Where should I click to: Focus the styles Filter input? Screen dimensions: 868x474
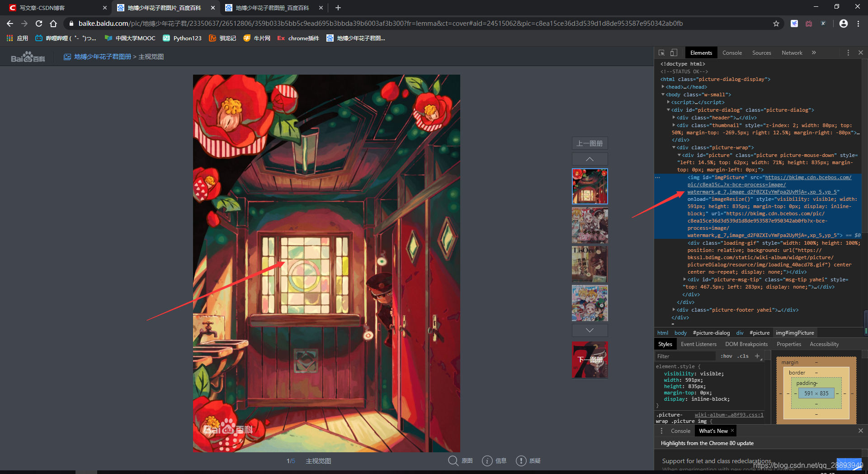click(x=685, y=356)
